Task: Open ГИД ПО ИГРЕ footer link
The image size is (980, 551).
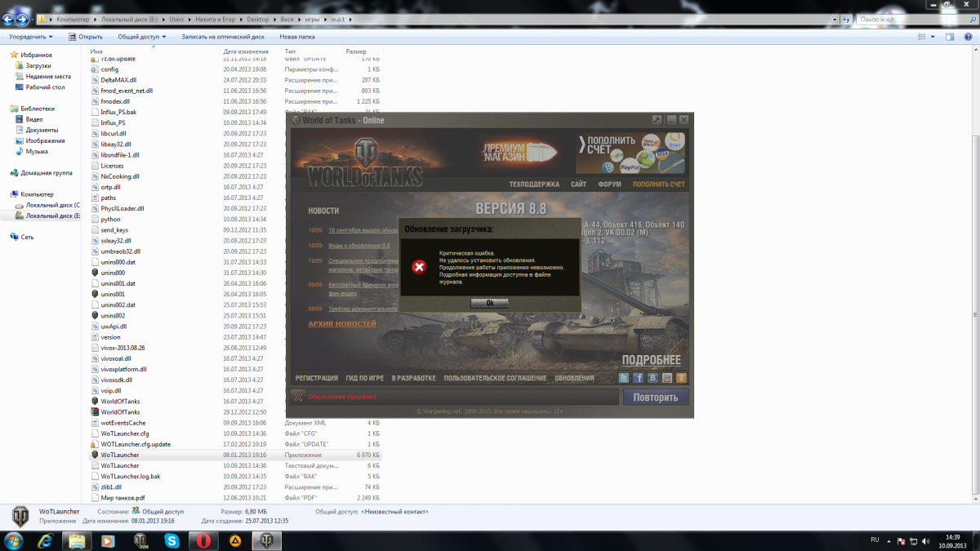Action: pos(365,379)
